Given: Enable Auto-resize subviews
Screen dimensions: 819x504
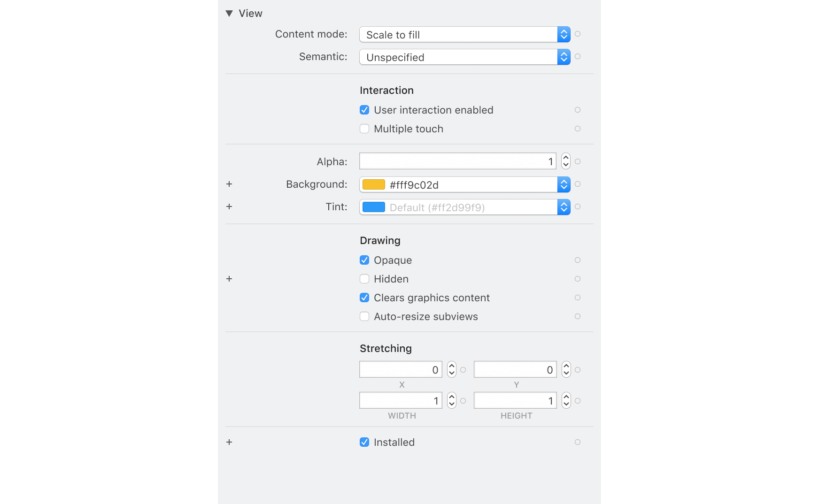Looking at the screenshot, I should 364,316.
